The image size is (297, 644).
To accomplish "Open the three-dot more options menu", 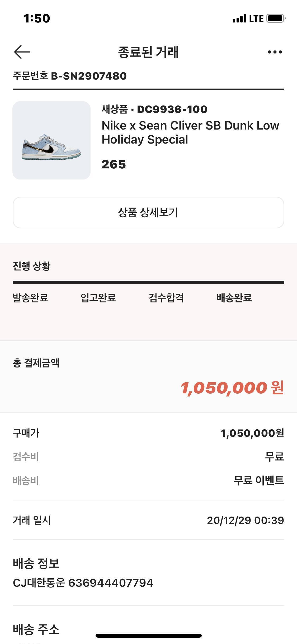I will [x=275, y=52].
